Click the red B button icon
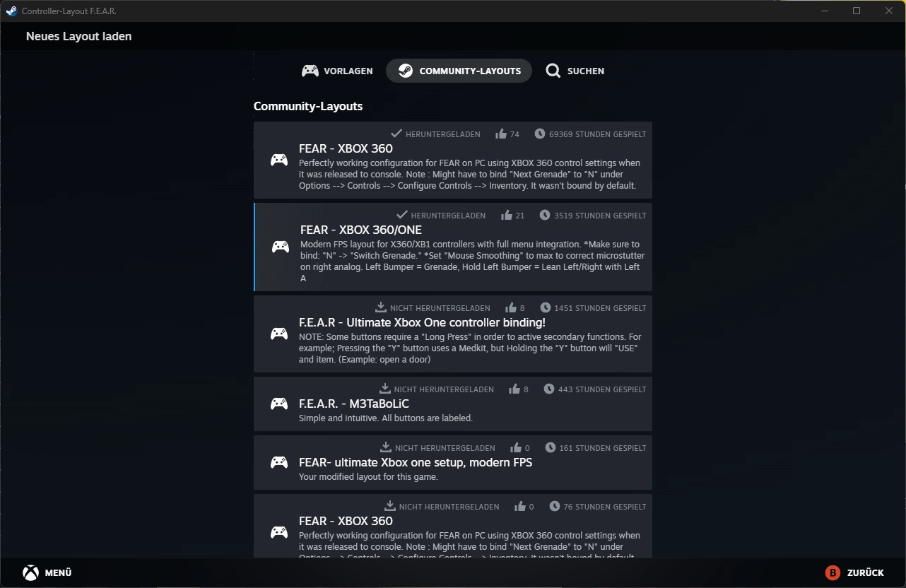 coord(833,572)
